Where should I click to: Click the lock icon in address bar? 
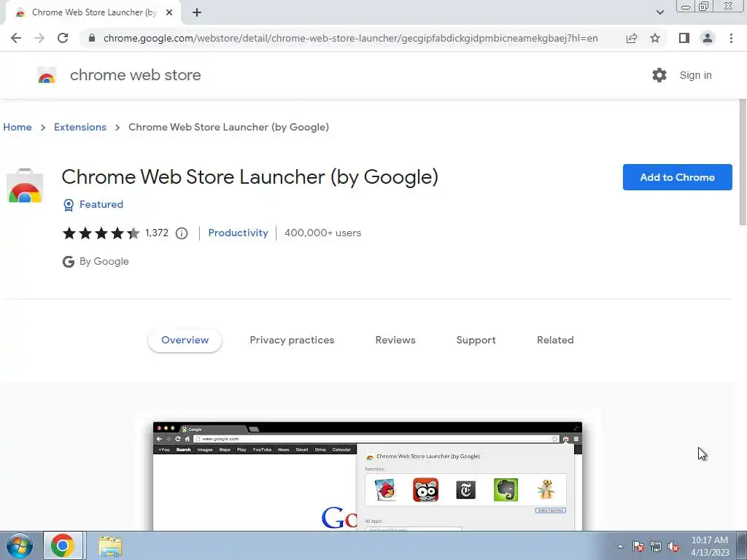(92, 38)
